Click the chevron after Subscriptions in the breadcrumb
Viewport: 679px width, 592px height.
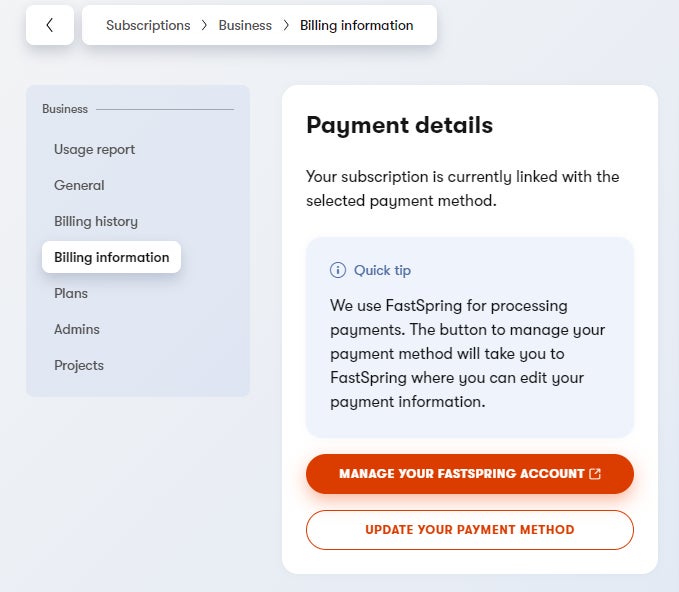click(x=205, y=26)
